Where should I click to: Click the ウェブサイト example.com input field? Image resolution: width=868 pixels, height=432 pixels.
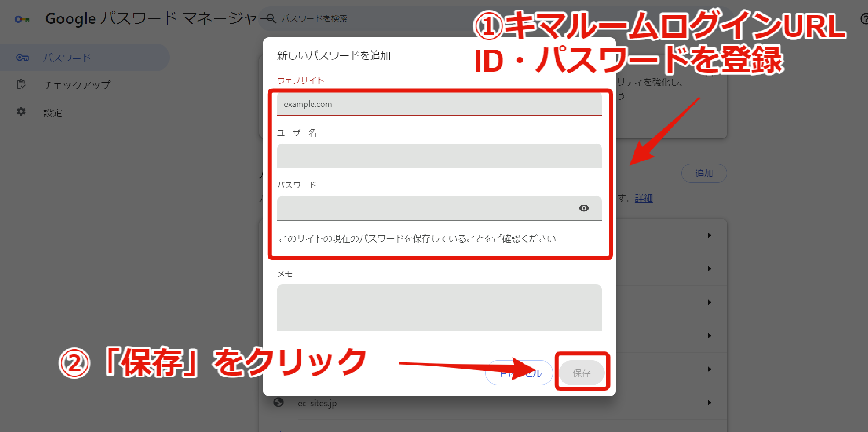pyautogui.click(x=439, y=104)
